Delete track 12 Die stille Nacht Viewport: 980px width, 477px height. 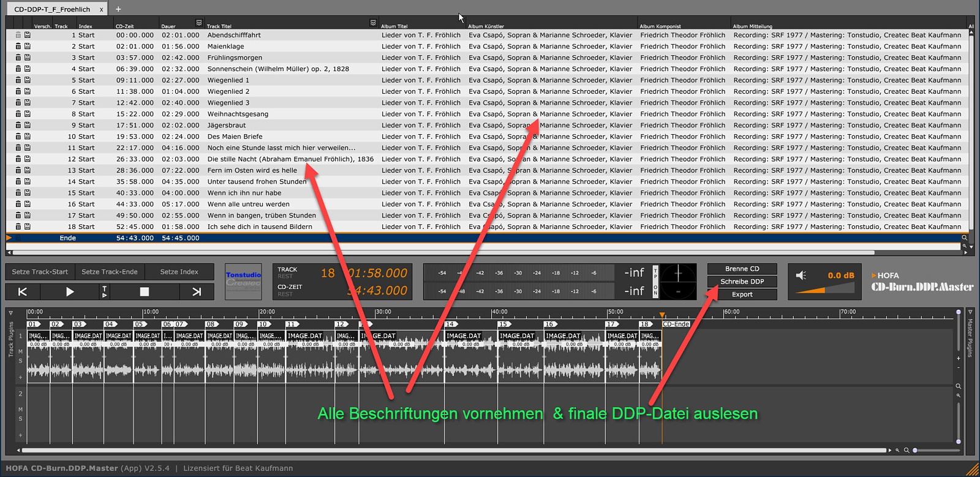pyautogui.click(x=18, y=159)
